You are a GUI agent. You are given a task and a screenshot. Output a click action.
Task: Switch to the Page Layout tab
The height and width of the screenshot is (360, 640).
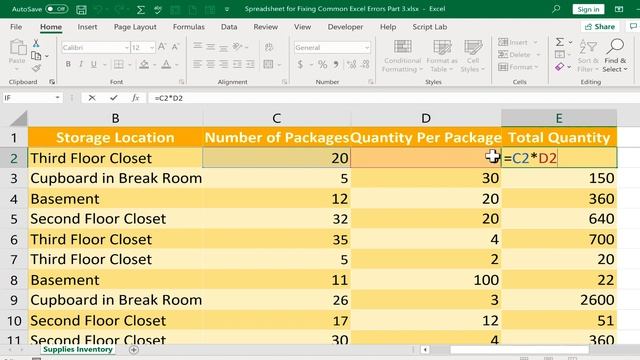135,27
